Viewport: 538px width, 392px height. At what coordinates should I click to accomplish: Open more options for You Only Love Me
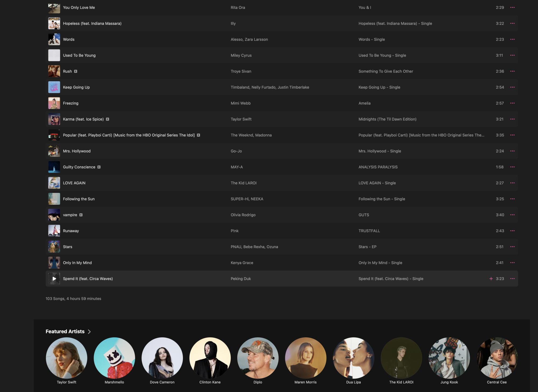(x=512, y=8)
